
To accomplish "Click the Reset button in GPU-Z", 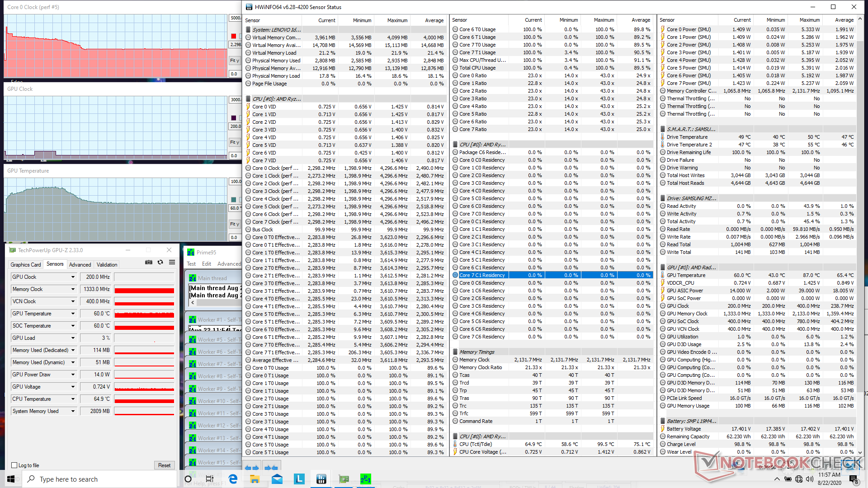I will [x=164, y=465].
